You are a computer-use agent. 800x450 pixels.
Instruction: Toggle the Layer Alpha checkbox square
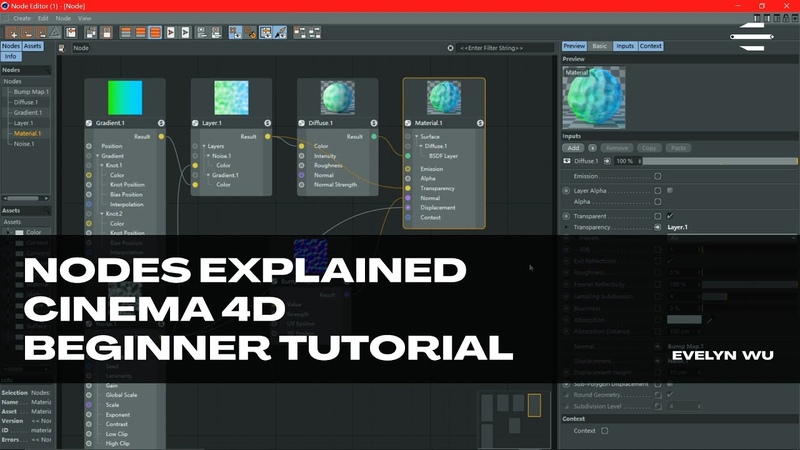(x=670, y=191)
